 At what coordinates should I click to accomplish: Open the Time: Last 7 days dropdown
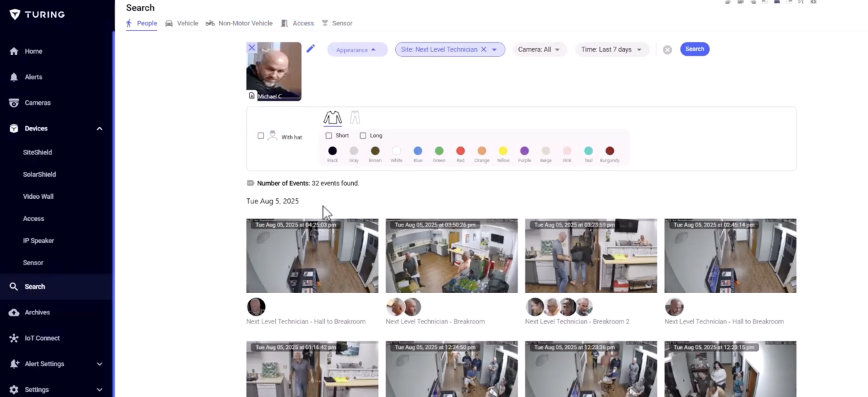(611, 49)
